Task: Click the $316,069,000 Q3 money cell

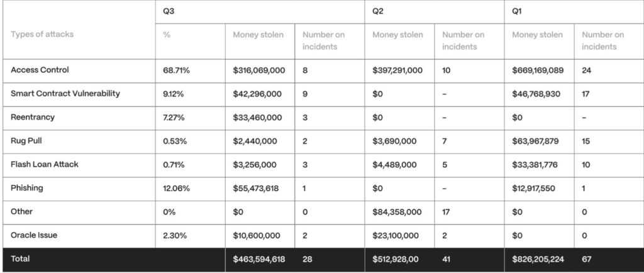Action: tap(258, 70)
